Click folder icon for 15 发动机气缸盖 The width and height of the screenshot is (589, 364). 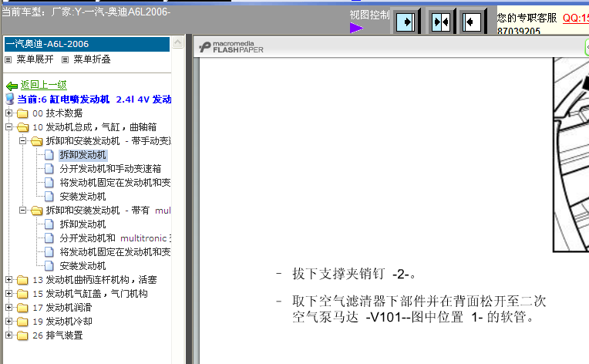tap(22, 294)
